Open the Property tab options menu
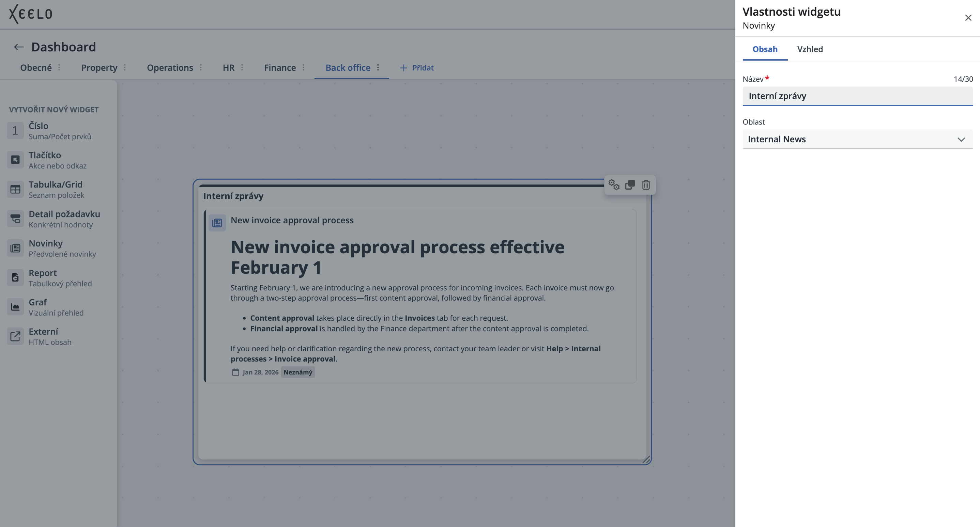Screen dimensions: 980x527 125,68
